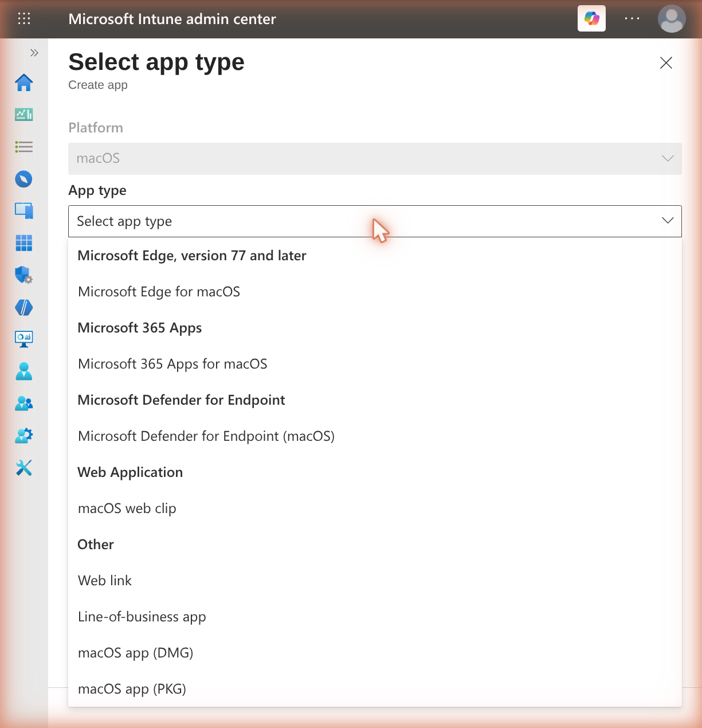Choose Microsoft 365 Apps for macOS
Viewport: 702px width, 728px height.
pyautogui.click(x=375, y=364)
